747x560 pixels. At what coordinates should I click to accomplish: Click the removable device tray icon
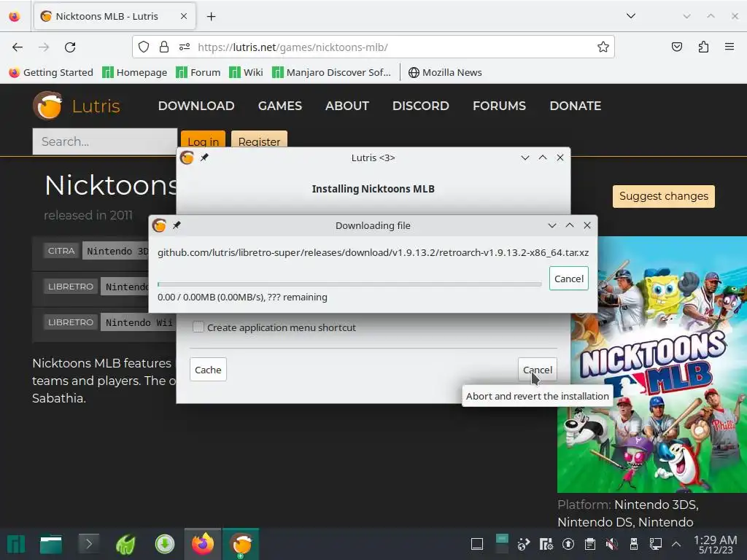(634, 544)
